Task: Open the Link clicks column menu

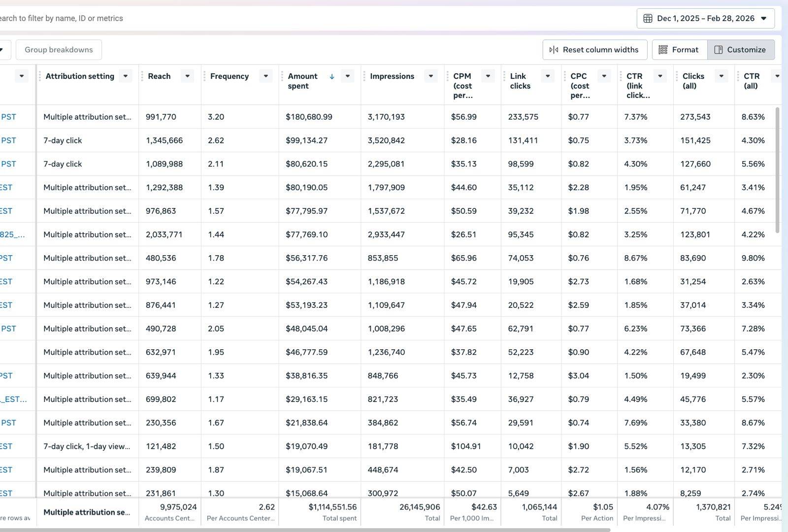Action: (x=548, y=76)
